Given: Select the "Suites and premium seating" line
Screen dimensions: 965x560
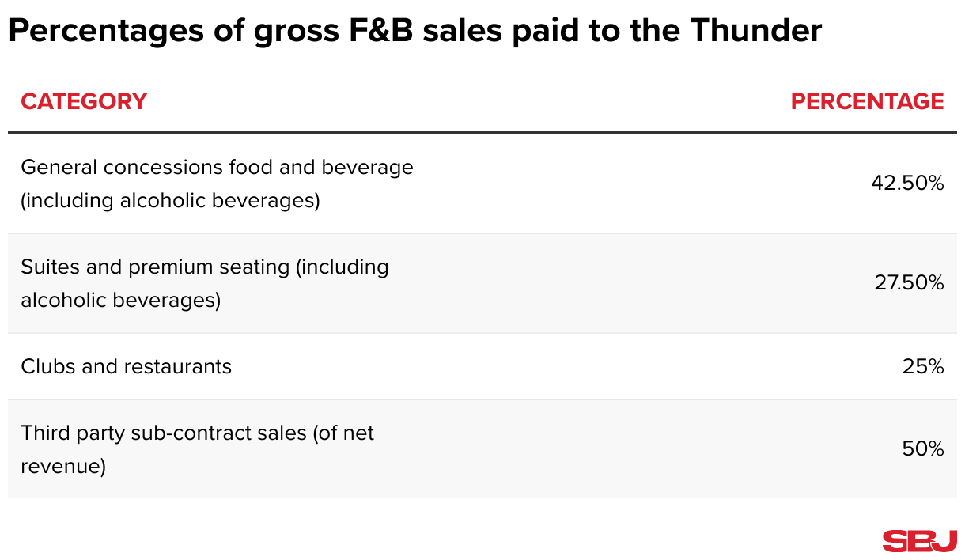Looking at the screenshot, I should pyautogui.click(x=205, y=267).
